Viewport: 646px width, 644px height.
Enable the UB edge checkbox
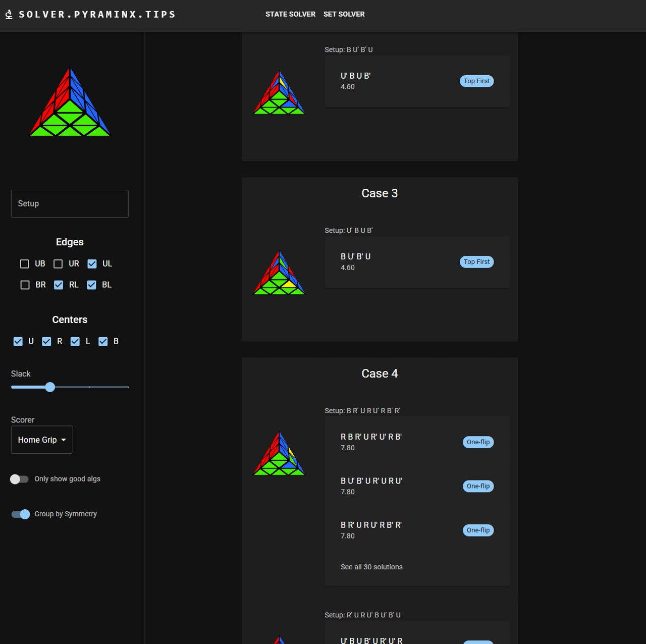tap(24, 263)
